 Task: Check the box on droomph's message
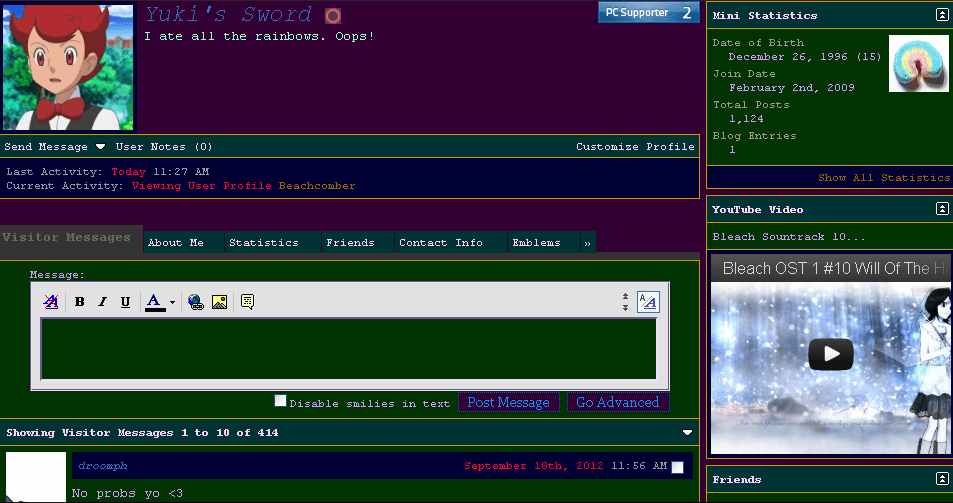(x=678, y=467)
